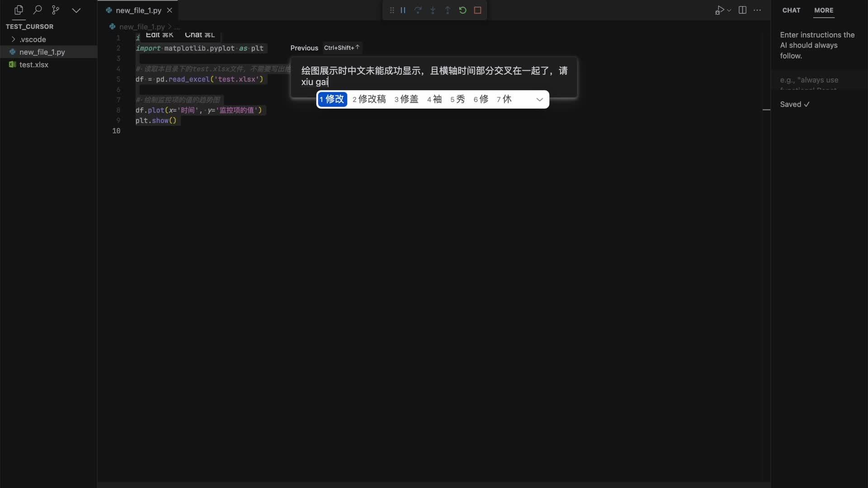Expand the .vscode folder
The height and width of the screenshot is (488, 868).
pyautogui.click(x=48, y=39)
